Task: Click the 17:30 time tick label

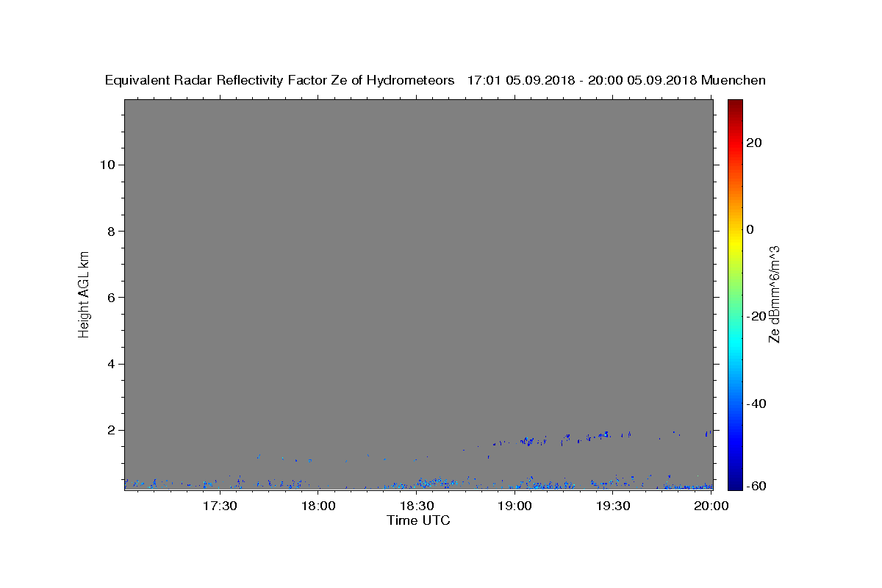Action: (x=220, y=506)
